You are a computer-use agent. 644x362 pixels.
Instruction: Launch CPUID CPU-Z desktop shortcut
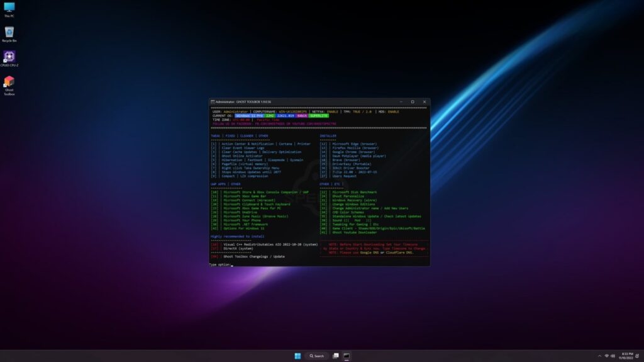(x=9, y=59)
